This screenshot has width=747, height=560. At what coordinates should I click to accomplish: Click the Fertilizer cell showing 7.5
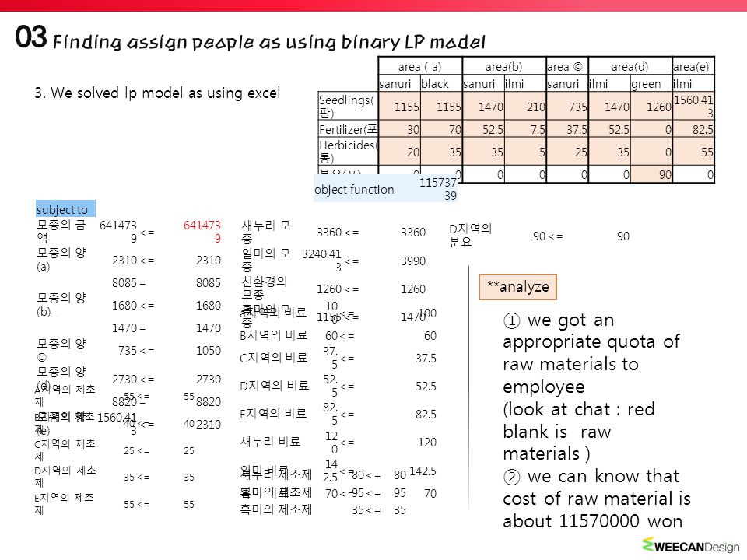tap(525, 129)
